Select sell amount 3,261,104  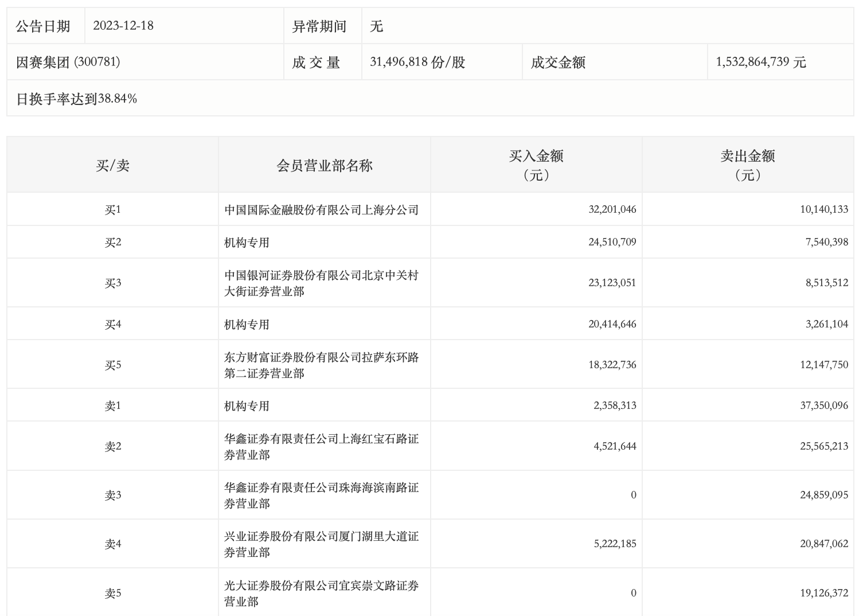[827, 324]
